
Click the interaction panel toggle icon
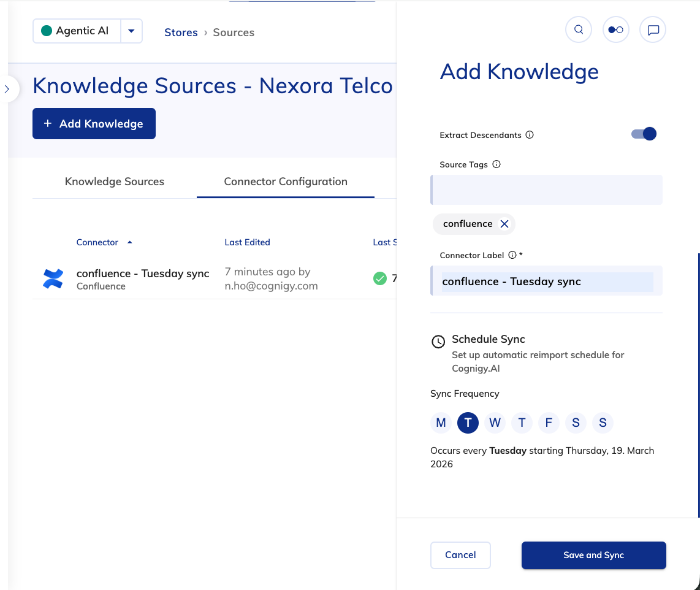coord(616,29)
